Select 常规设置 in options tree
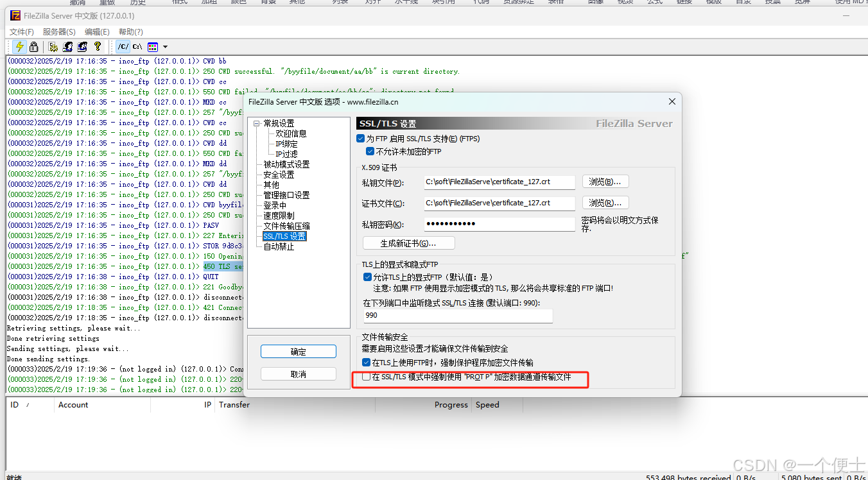The width and height of the screenshot is (868, 480). pyautogui.click(x=279, y=123)
